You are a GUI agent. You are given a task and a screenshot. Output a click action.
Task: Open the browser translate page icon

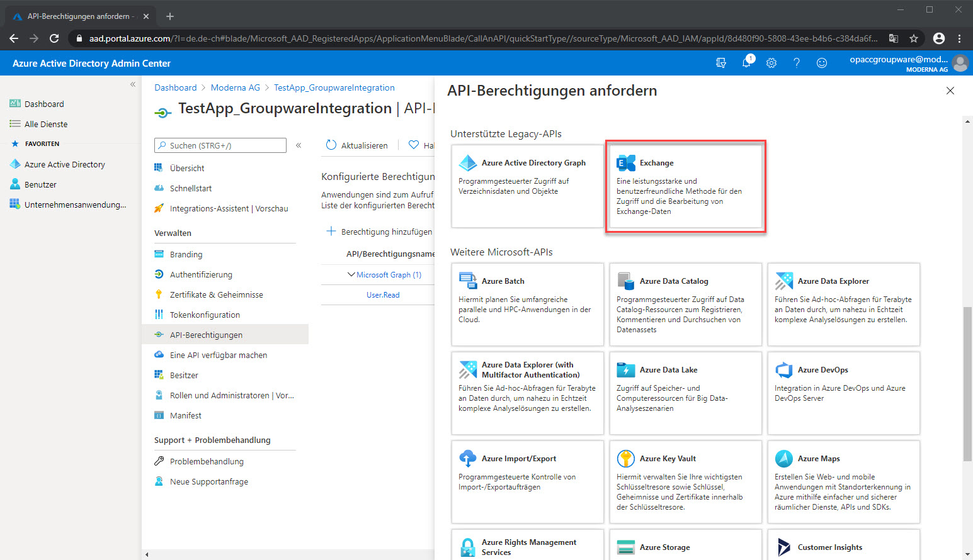pos(893,38)
